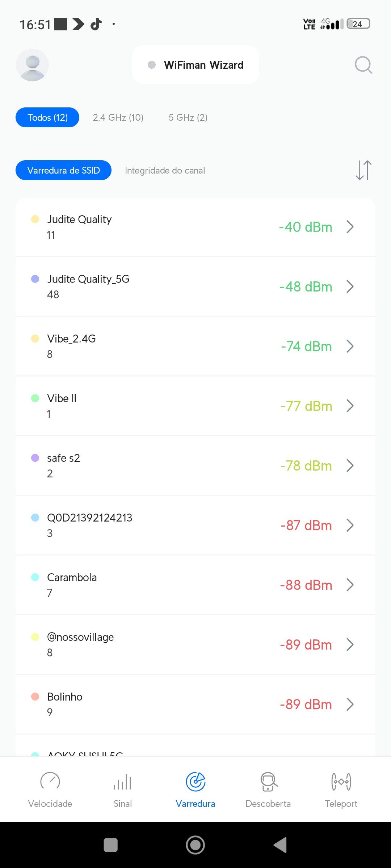
Task: Switch to Integridade do canal view
Action: point(165,170)
